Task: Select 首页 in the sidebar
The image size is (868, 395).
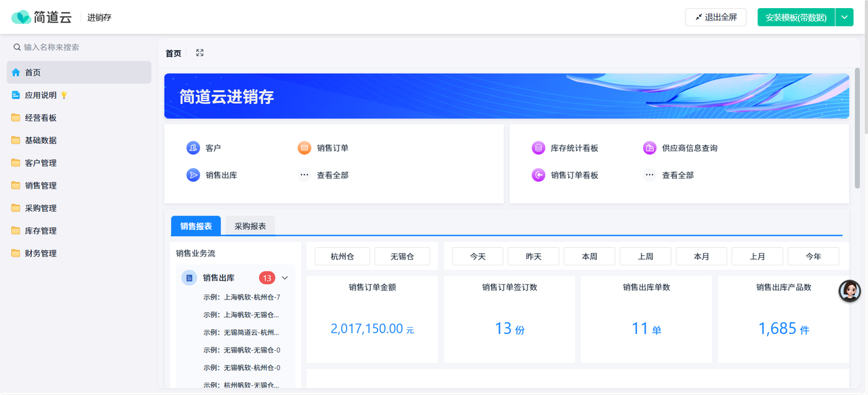Action: click(x=79, y=73)
